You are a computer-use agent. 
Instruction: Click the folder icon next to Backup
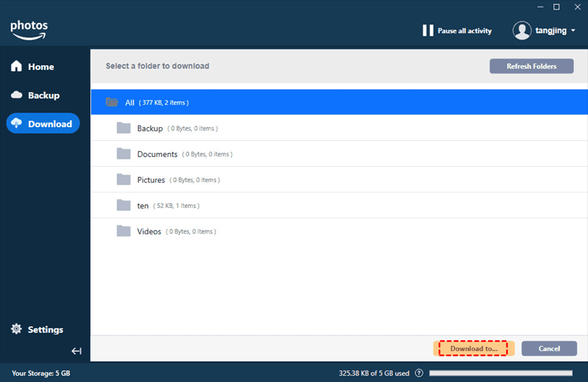click(123, 129)
